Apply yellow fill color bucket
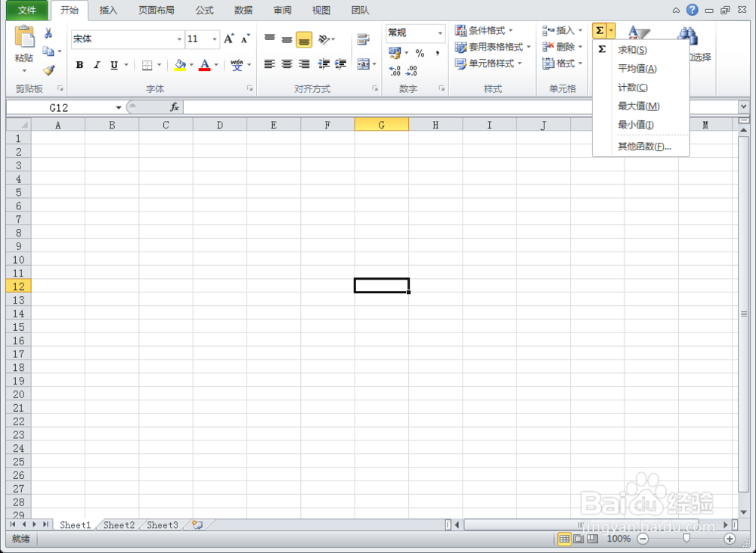The image size is (756, 553). tap(181, 64)
